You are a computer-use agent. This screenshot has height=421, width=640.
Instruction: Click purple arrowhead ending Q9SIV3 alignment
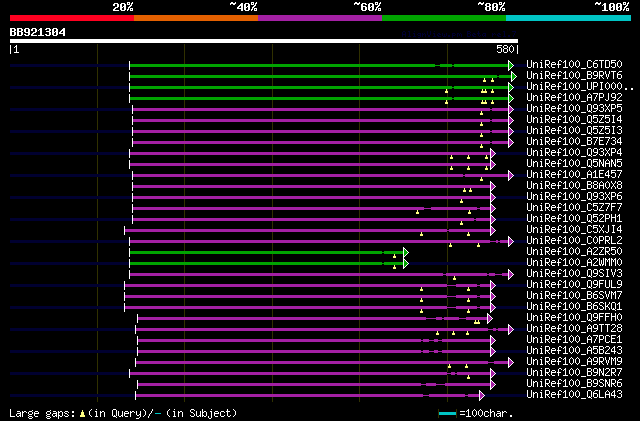coord(511,275)
